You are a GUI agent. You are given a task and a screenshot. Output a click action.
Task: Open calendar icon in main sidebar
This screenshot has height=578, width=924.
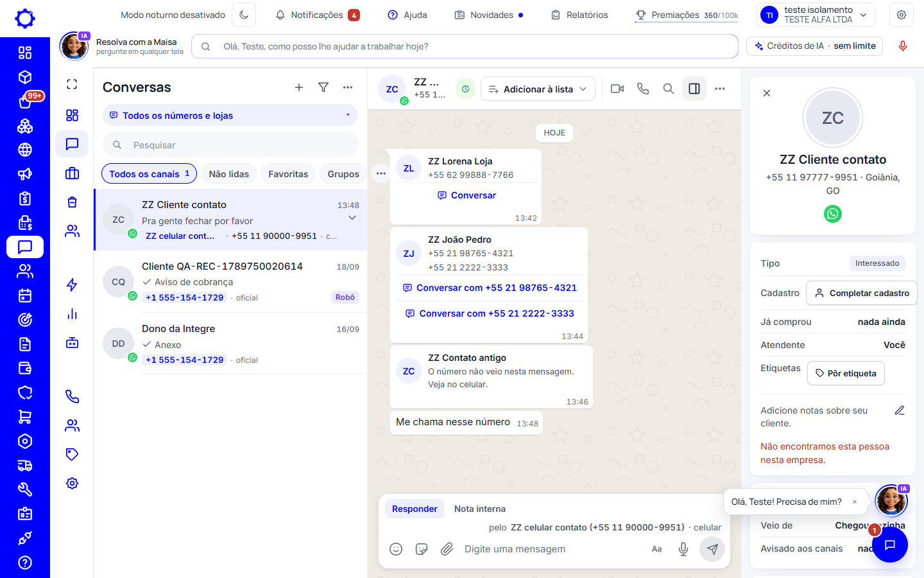pyautogui.click(x=25, y=295)
